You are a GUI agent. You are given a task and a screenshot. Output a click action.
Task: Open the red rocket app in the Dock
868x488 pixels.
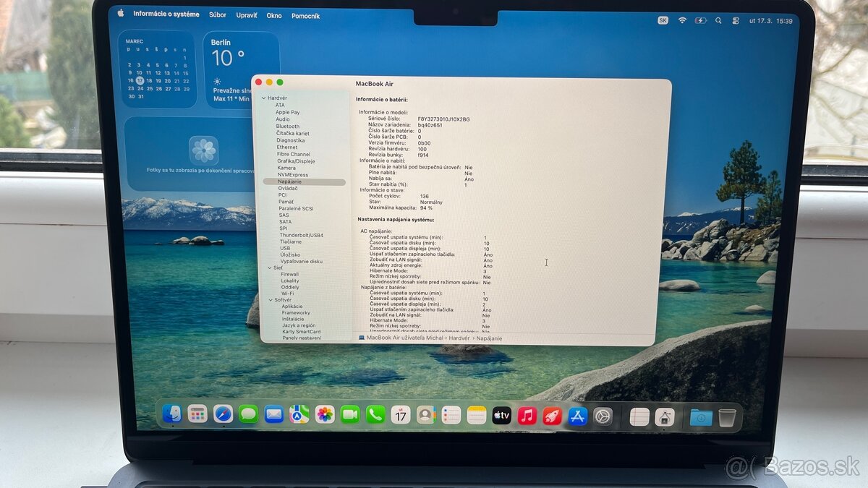[553, 416]
